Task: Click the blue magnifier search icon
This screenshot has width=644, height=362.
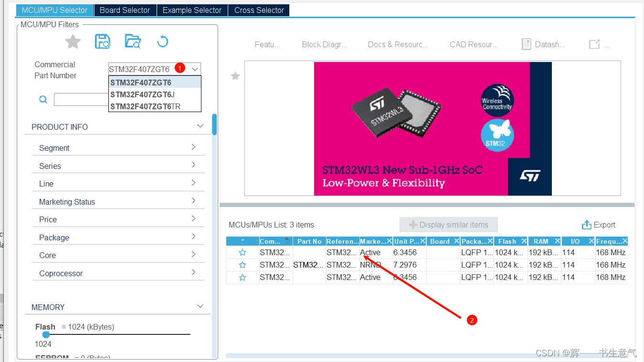Action: (x=43, y=99)
